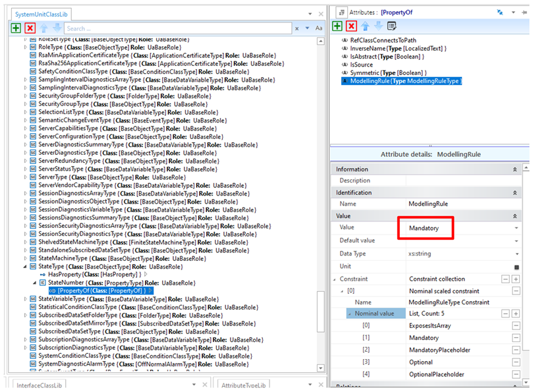Open the search options dropdown arrow
The height and width of the screenshot is (392, 533).
pyautogui.click(x=307, y=28)
